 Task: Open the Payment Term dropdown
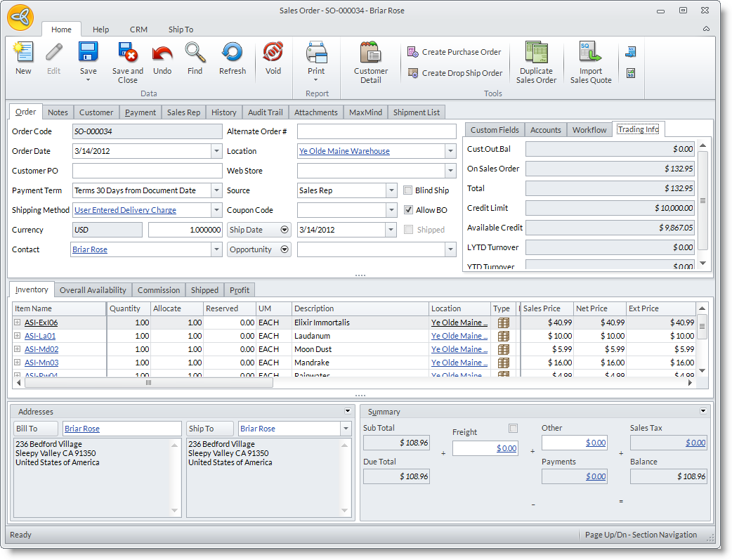click(216, 190)
